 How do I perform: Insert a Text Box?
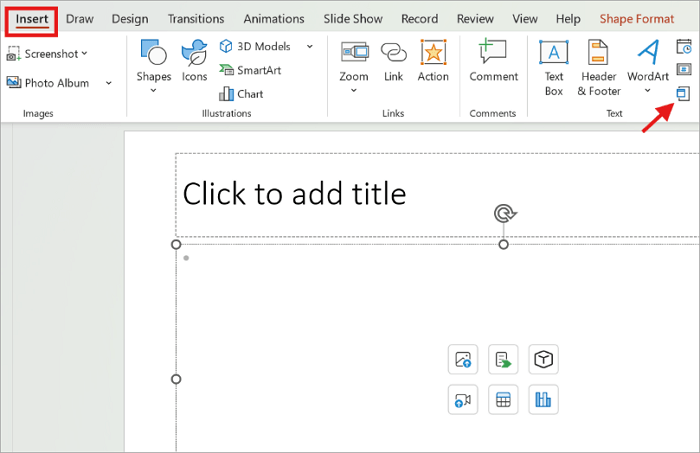(x=554, y=67)
